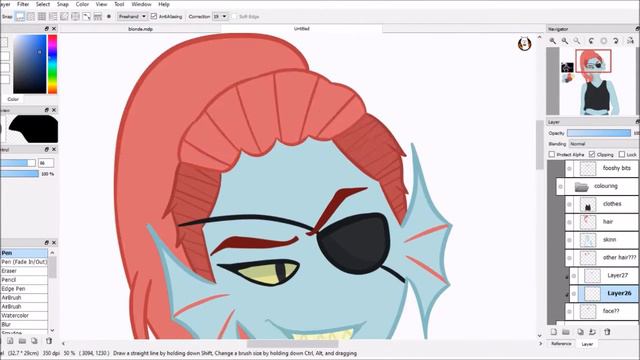Viewport: 640px width, 360px height.
Task: Pick a hue from the rainbow strip
Action: [x=52, y=64]
